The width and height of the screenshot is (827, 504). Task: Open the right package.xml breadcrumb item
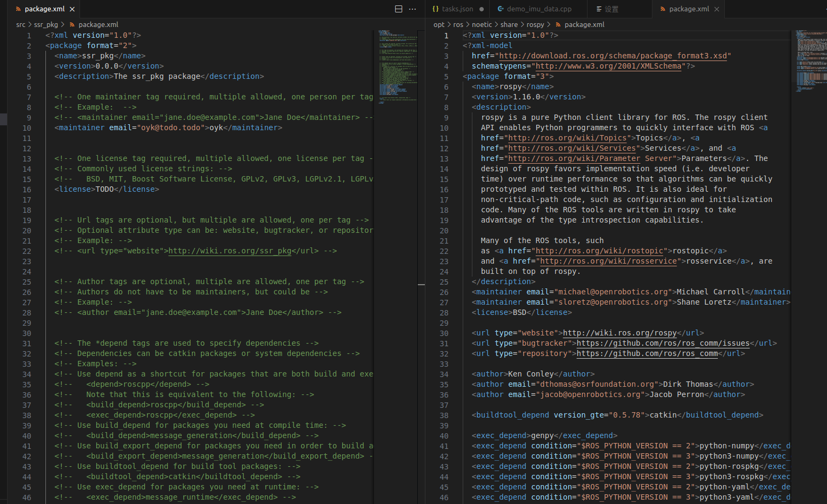point(584,25)
